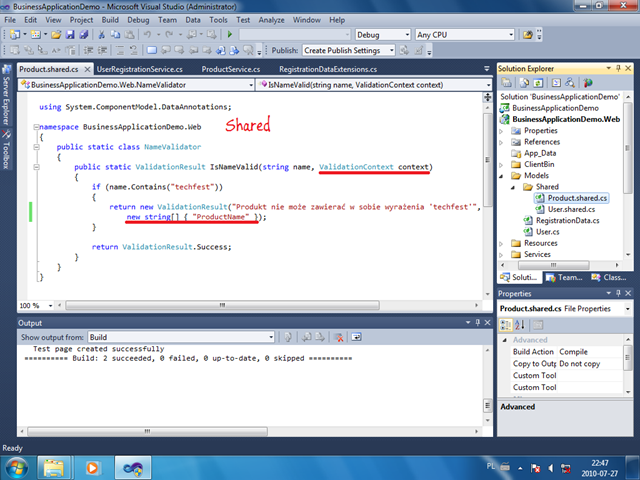Open the Debug configuration dropdown
The height and width of the screenshot is (480, 640).
click(407, 35)
